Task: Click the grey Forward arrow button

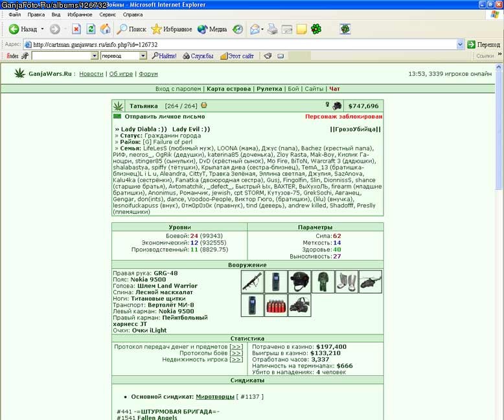Action: 55,29
